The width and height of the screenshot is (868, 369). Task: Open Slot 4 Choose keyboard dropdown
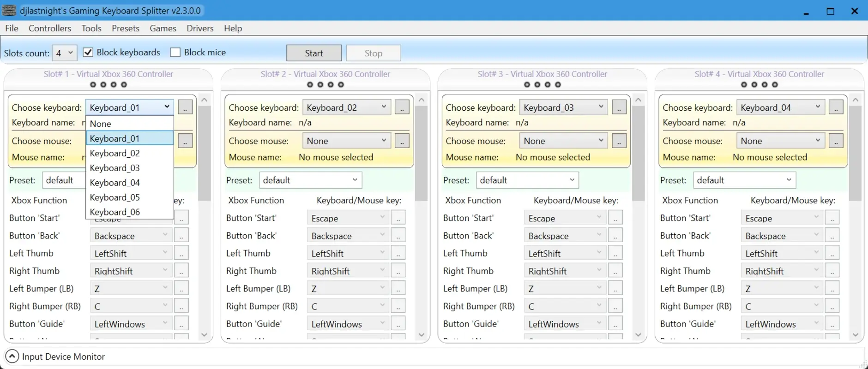(781, 107)
